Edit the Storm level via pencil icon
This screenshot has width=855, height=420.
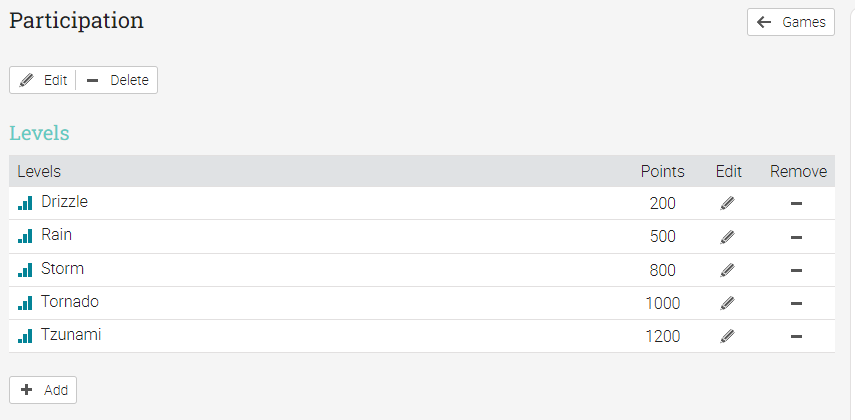[727, 270]
